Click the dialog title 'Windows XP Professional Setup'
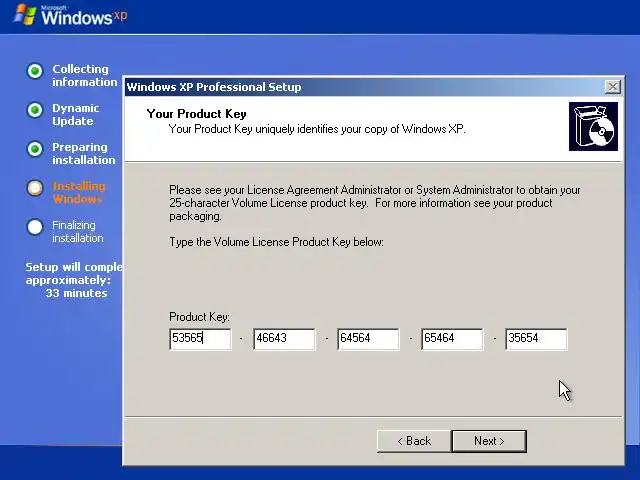 pyautogui.click(x=214, y=87)
